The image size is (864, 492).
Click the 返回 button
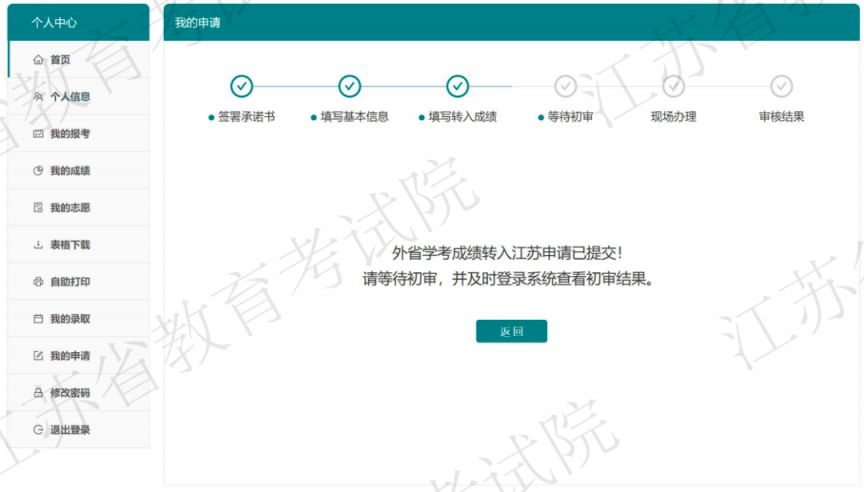pyautogui.click(x=511, y=331)
